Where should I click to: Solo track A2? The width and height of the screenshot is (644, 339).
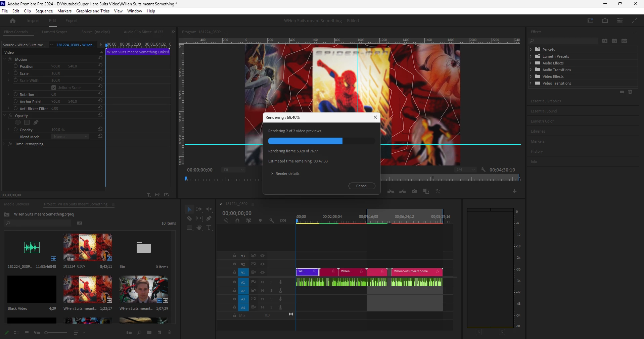tap(271, 291)
